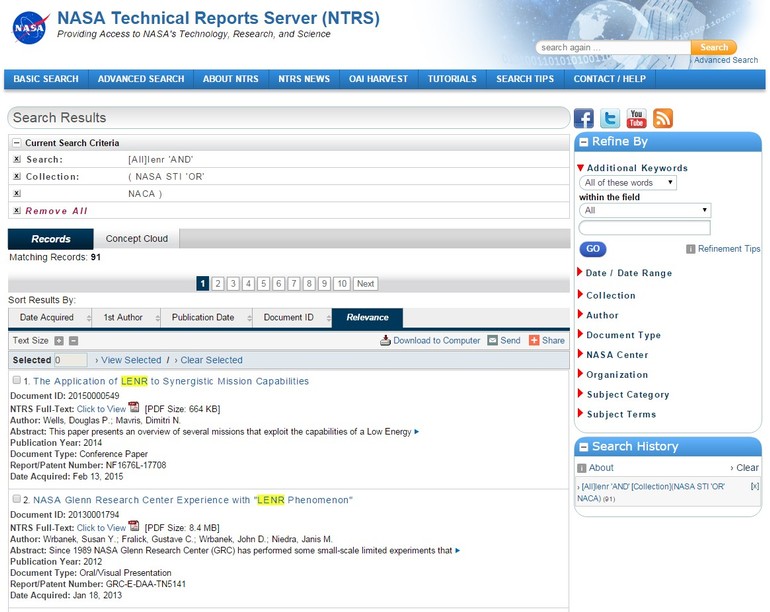Collapse the Current Search Criteria section
The height and width of the screenshot is (612, 770).
pos(17,143)
